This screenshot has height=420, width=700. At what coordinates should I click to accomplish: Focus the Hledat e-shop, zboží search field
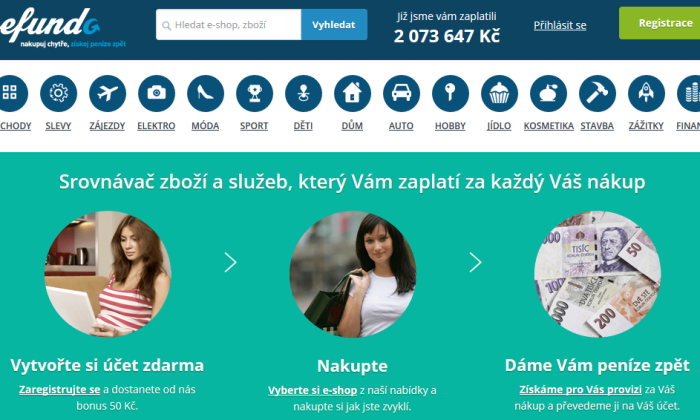pos(229,25)
